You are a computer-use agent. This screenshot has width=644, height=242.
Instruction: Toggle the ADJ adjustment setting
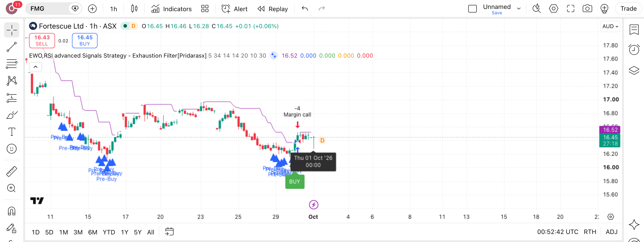(x=612, y=232)
